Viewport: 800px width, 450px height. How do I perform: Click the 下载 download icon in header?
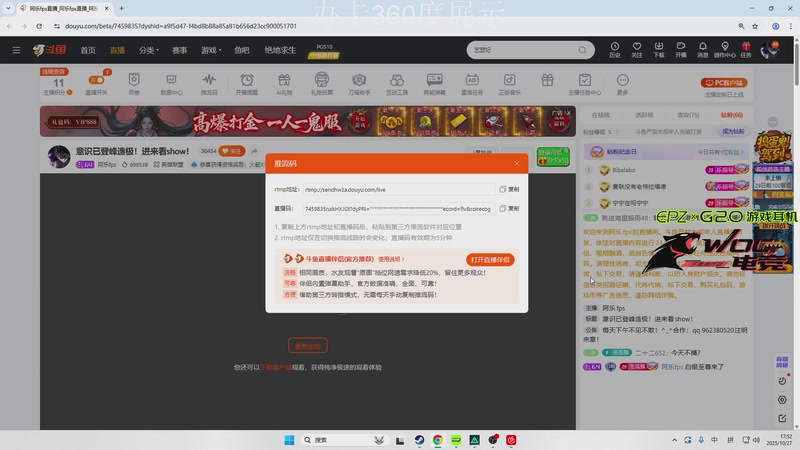659,49
